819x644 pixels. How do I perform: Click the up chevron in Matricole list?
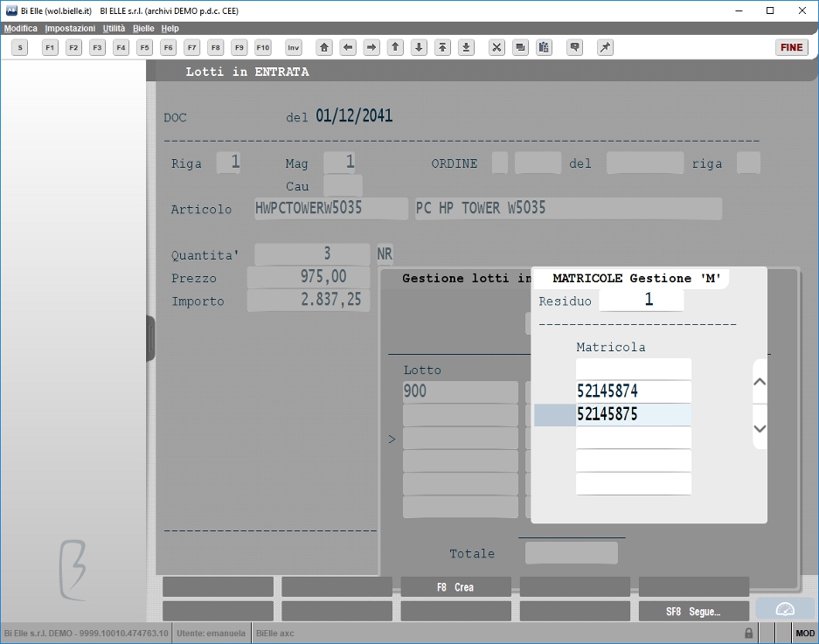click(760, 382)
